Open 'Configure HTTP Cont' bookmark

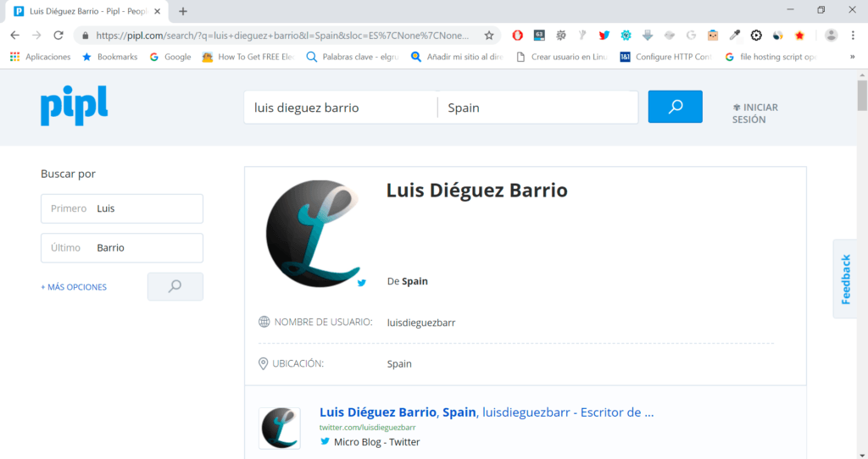pyautogui.click(x=666, y=57)
